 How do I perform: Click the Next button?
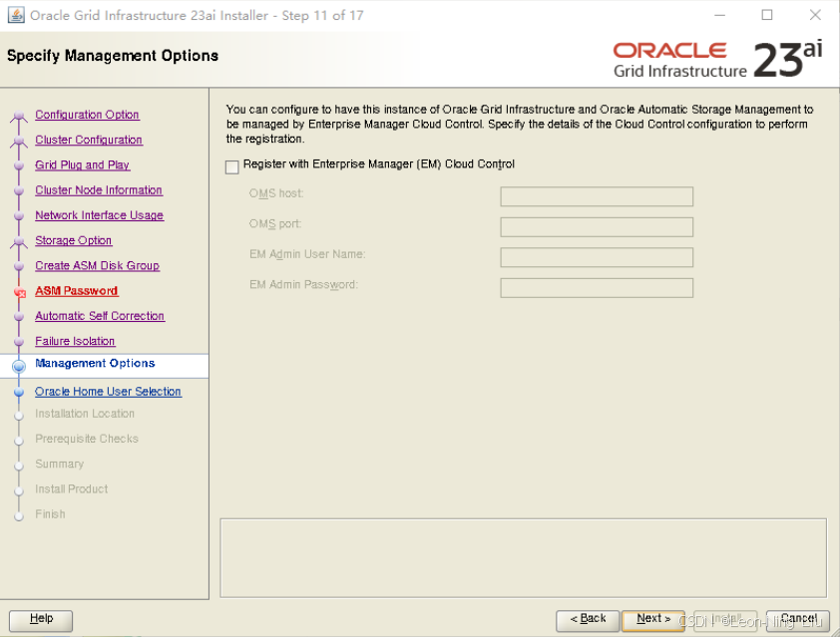coord(653,620)
